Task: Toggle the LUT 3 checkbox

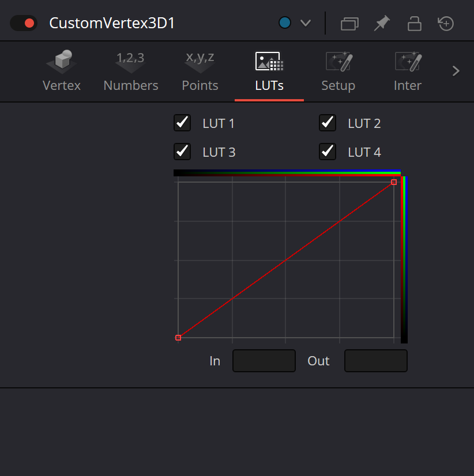Action: click(x=182, y=152)
